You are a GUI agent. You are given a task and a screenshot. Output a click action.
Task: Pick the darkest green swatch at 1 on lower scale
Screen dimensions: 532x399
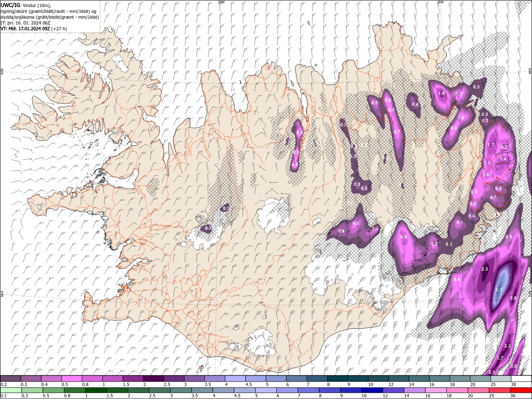[96, 390]
